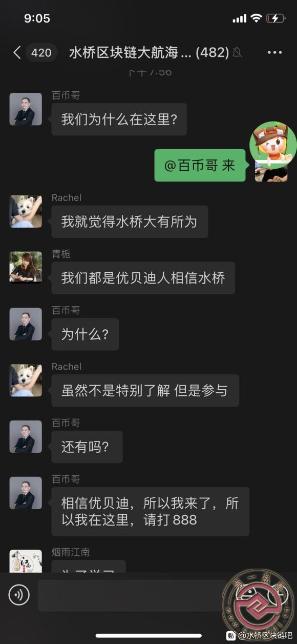Tap the Wi-Fi icon in status bar

[256, 18]
